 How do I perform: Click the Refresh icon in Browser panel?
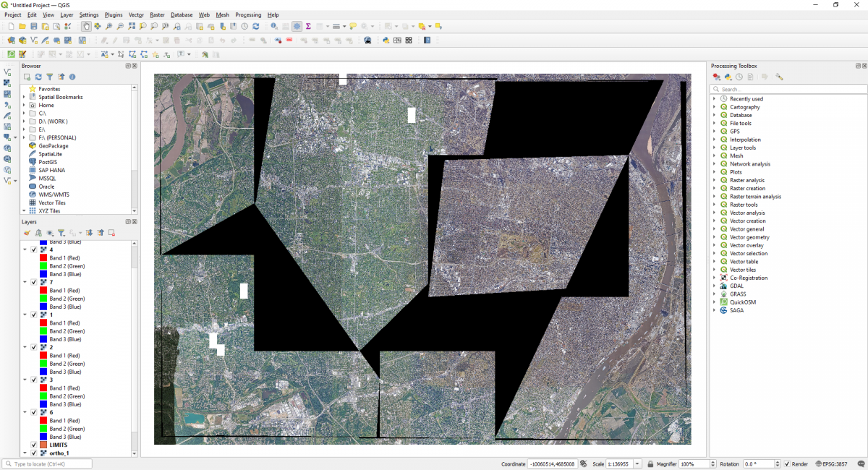pos(38,77)
